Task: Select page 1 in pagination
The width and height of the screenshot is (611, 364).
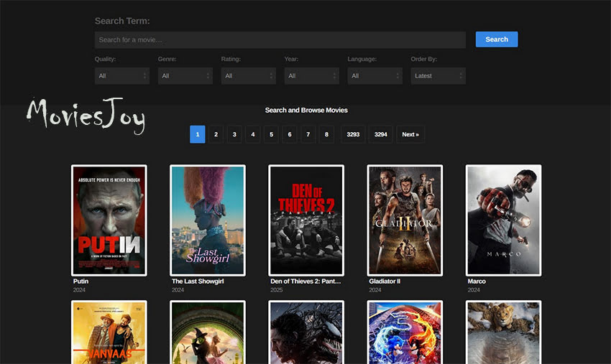Action: [x=198, y=134]
